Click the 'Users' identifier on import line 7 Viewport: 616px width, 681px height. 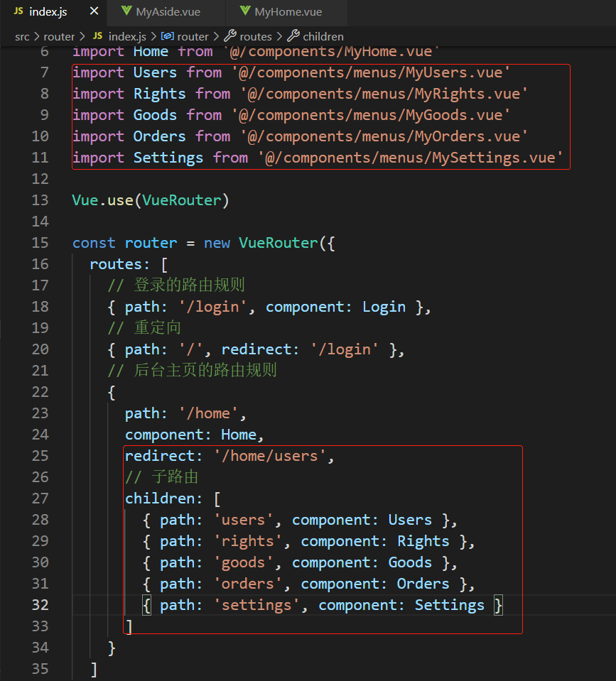pos(155,72)
